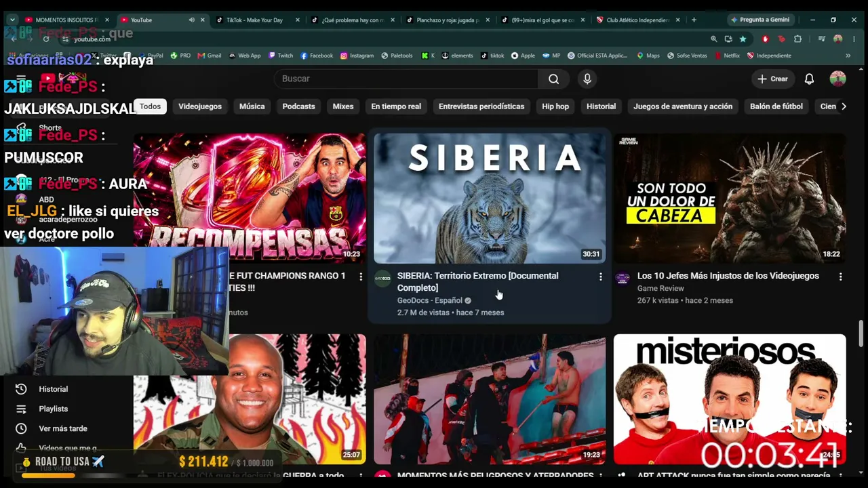Click the zoom magnifier icon in address bar
Screen dimensions: 868x488
tap(713, 39)
